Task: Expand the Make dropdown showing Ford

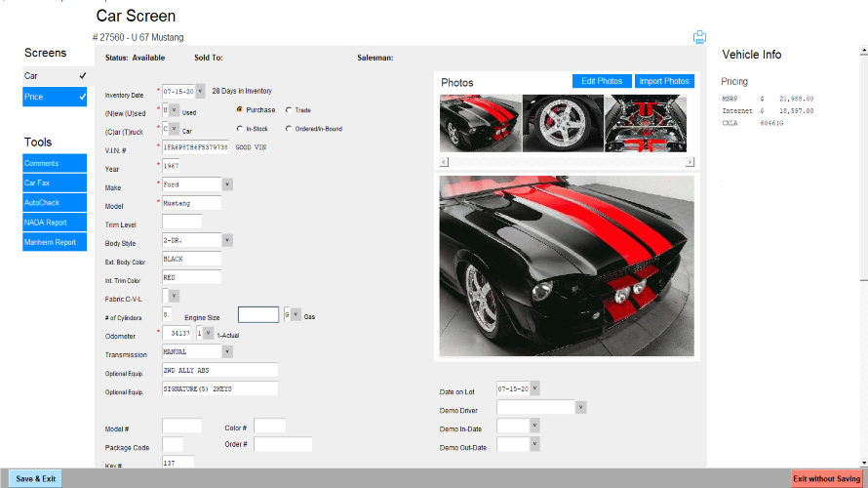Action: (227, 184)
